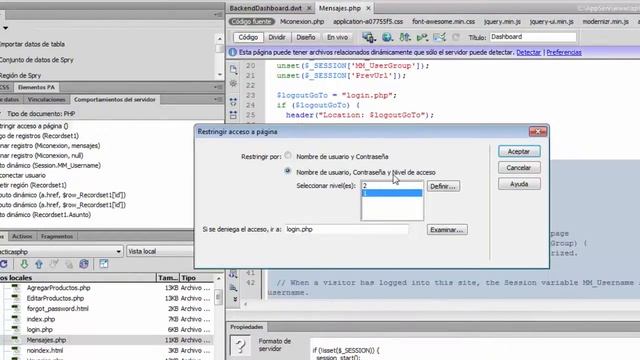The height and width of the screenshot is (360, 640).
Task: Open the Activos panel tab
Action: coord(22,236)
